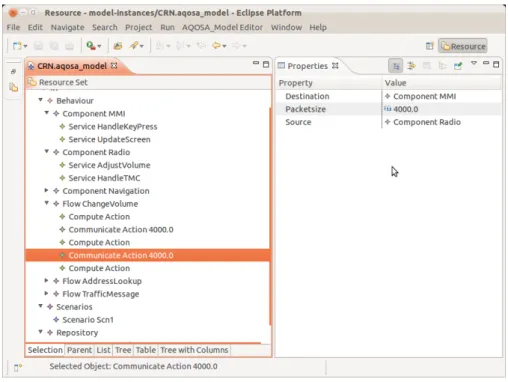This screenshot has height=382, width=508.
Task: Collapse the Component MMI node
Action: (47, 113)
